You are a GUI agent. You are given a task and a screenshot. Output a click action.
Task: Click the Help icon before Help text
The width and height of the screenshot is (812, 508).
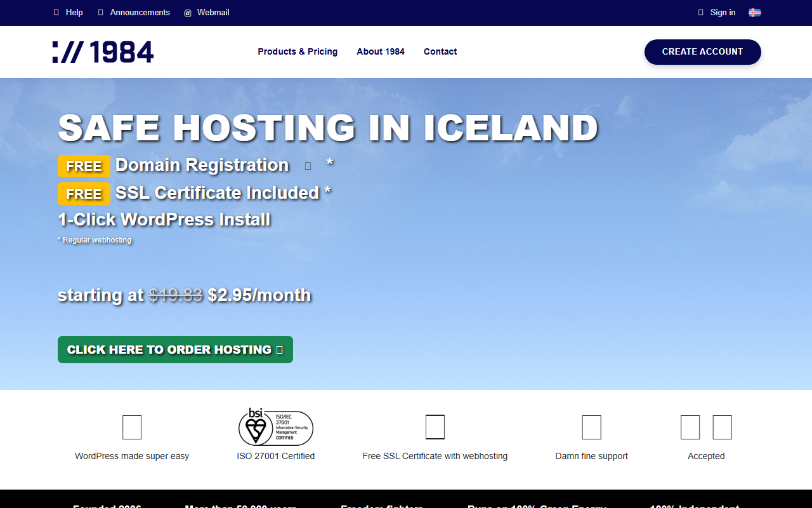[56, 12]
